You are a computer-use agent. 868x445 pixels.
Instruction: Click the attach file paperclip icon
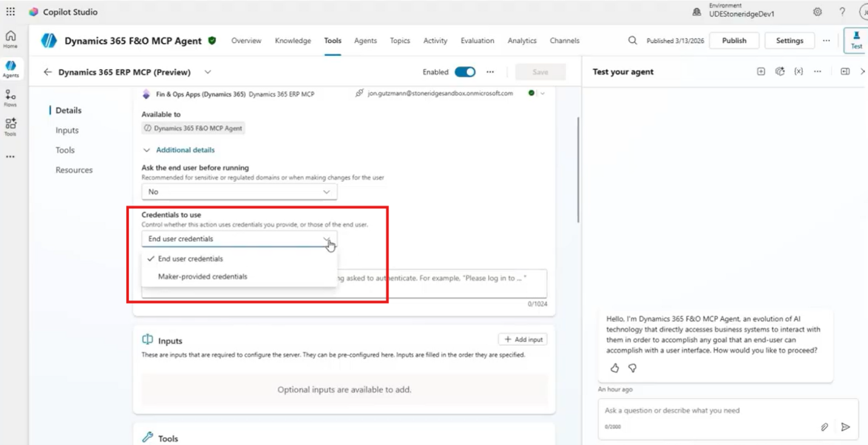click(x=824, y=427)
